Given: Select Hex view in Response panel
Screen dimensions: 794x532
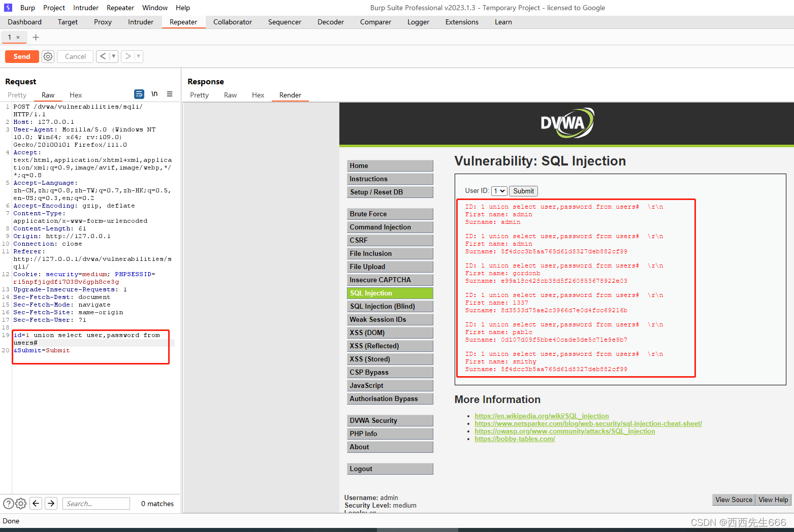Looking at the screenshot, I should tap(258, 95).
